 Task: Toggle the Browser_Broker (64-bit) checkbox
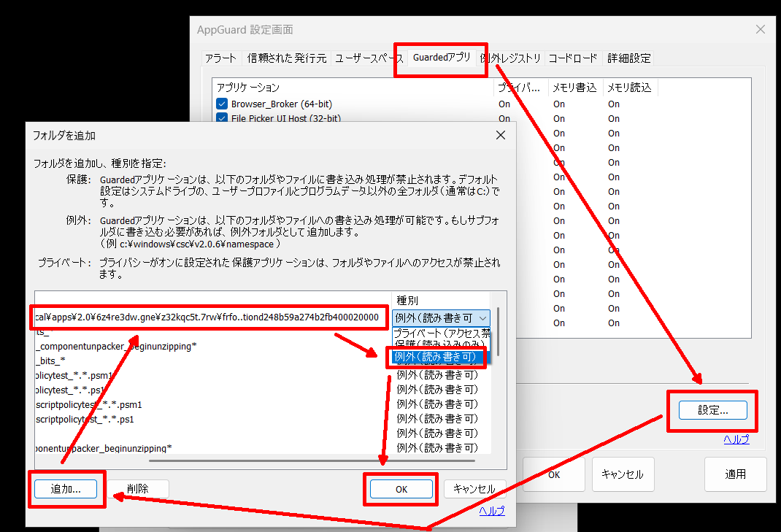pos(223,104)
